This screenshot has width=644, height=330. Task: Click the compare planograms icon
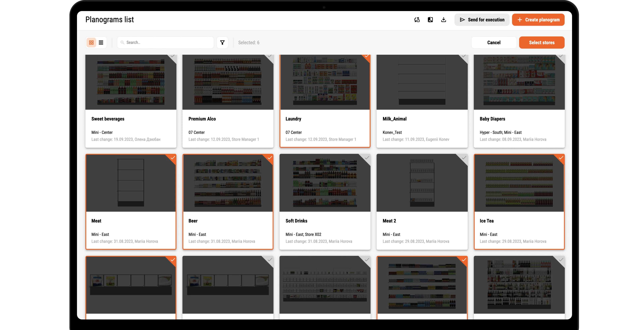click(x=430, y=19)
